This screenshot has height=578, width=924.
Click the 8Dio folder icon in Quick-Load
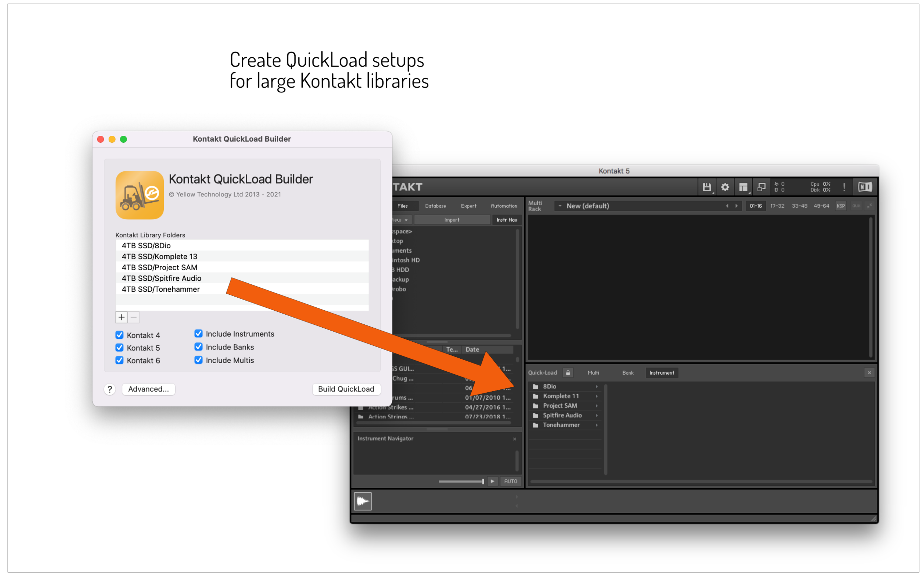[x=536, y=386]
